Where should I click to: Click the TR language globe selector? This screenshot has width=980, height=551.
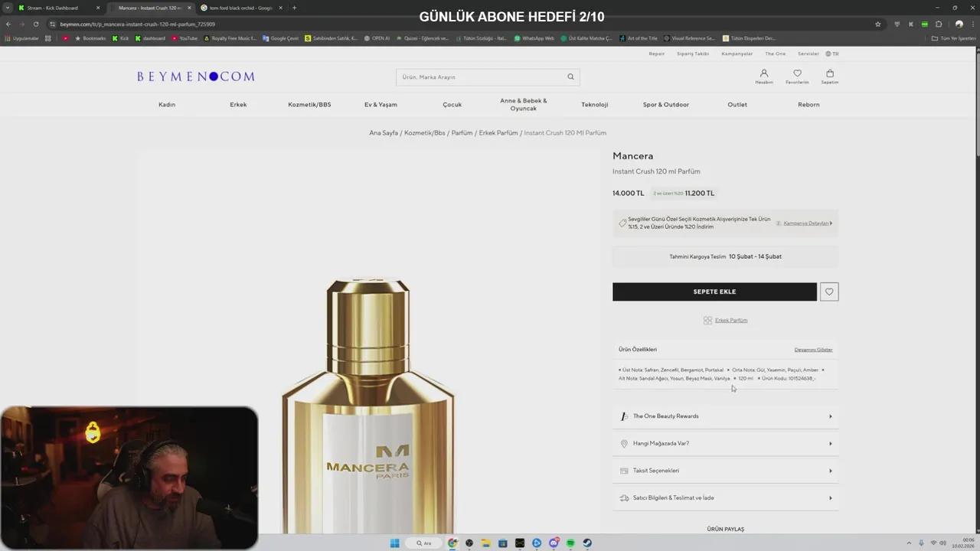(x=832, y=54)
